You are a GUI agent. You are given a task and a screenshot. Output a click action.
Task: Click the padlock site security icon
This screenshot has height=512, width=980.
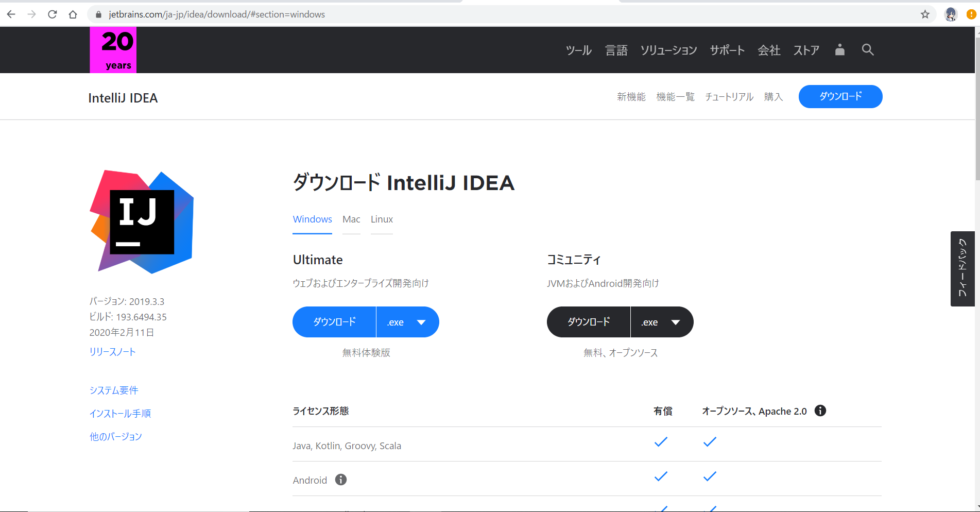pyautogui.click(x=98, y=14)
